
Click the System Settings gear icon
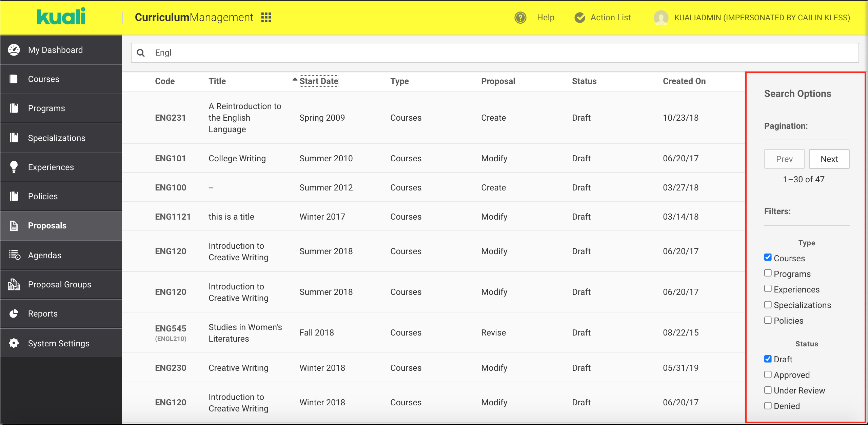14,343
